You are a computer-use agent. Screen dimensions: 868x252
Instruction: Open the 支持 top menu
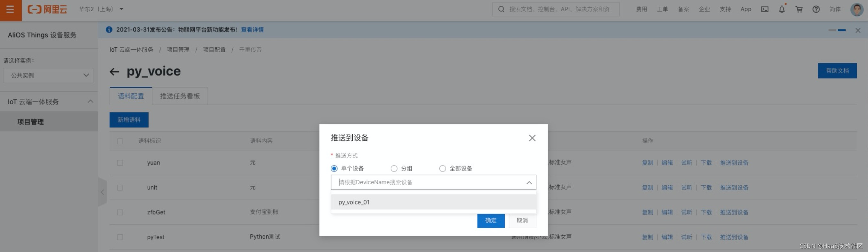[725, 9]
